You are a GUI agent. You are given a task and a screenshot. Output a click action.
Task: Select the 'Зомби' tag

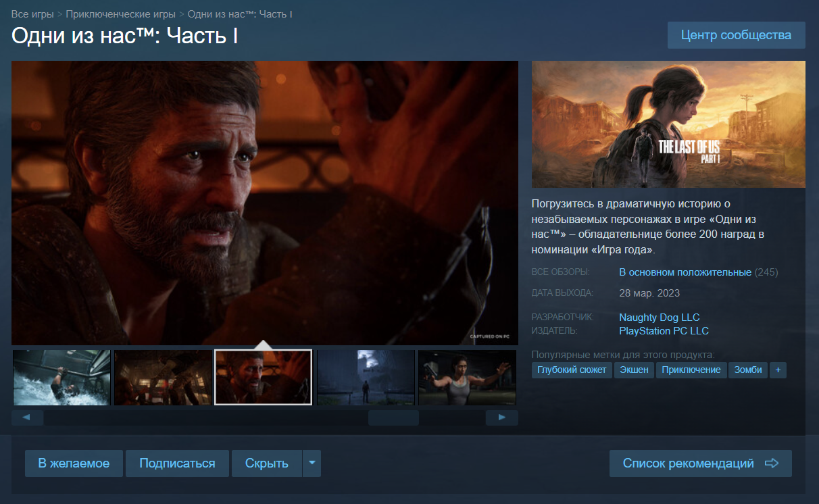(748, 370)
